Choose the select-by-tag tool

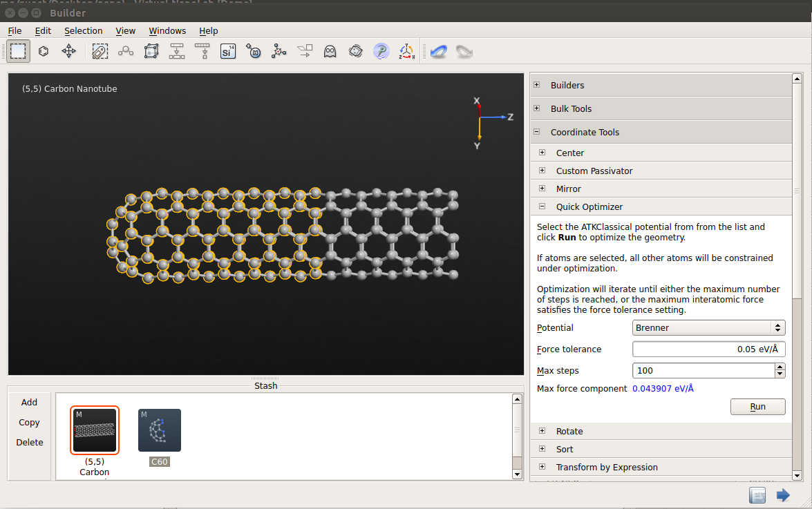pyautogui.click(x=100, y=51)
